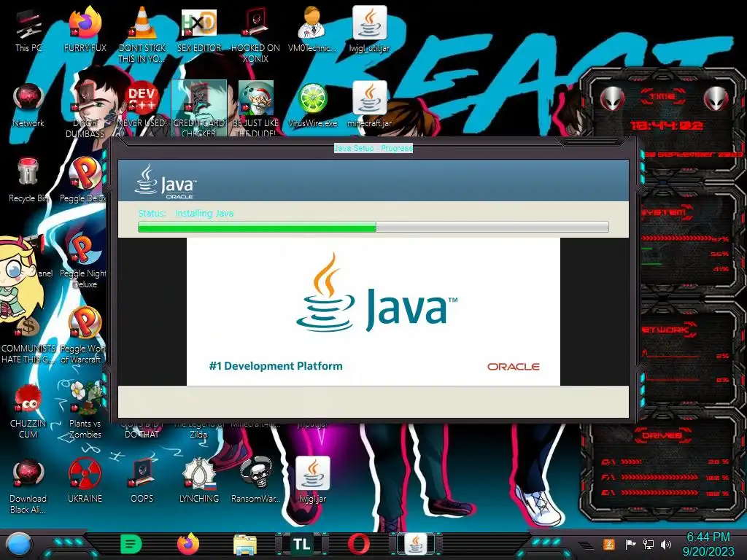Click the Java Oracle logo in installer header

point(166,182)
